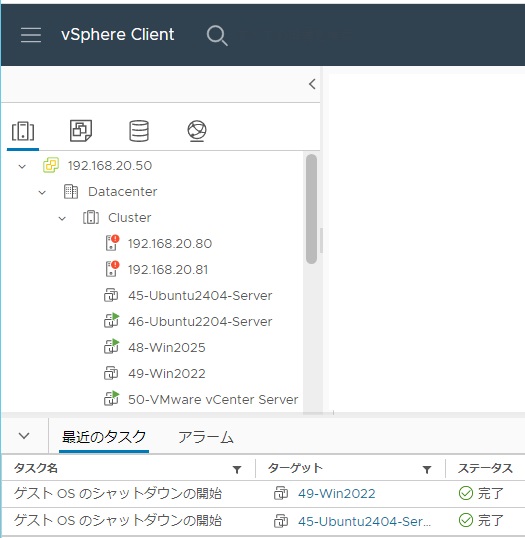Collapse the Cluster tree node
525x538 pixels.
pos(62,219)
